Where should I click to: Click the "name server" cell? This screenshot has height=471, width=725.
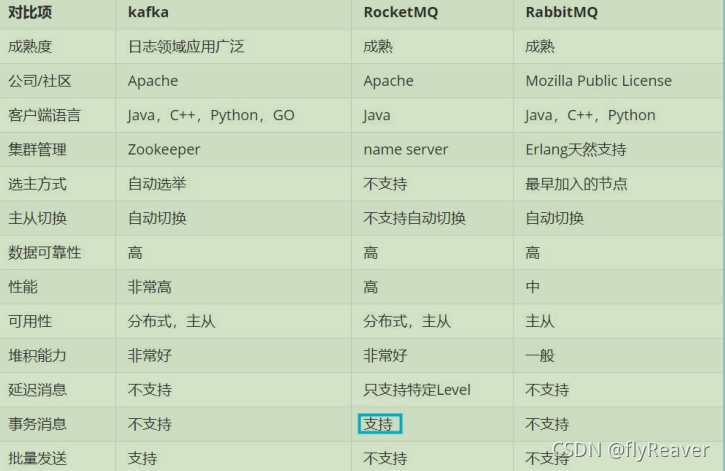406,150
